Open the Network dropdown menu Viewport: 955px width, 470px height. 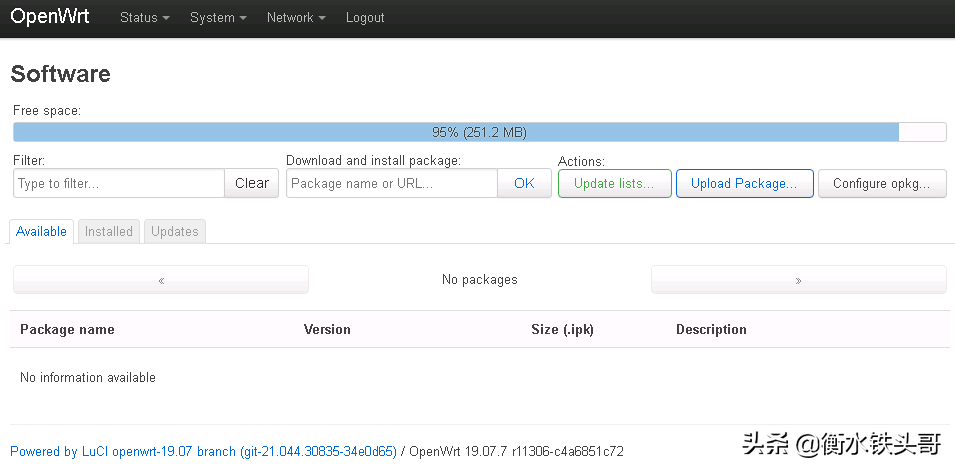coord(296,18)
